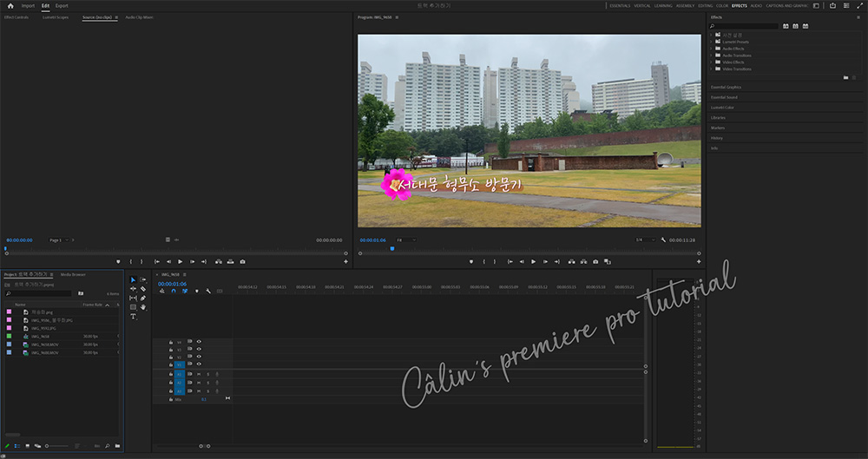Open Source monitor Page 1 dropdown
Screen dimensions: 868x459
tap(59, 240)
